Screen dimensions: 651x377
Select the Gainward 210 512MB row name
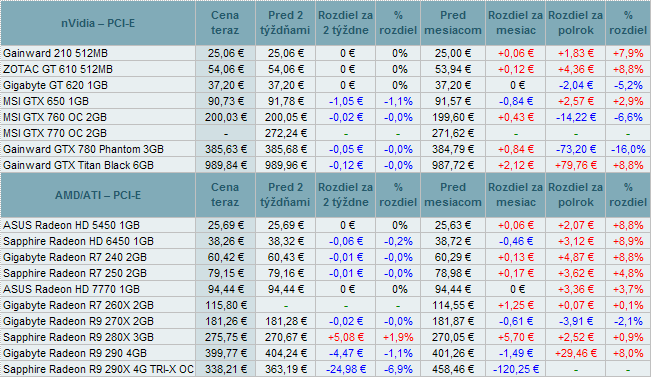(x=55, y=53)
